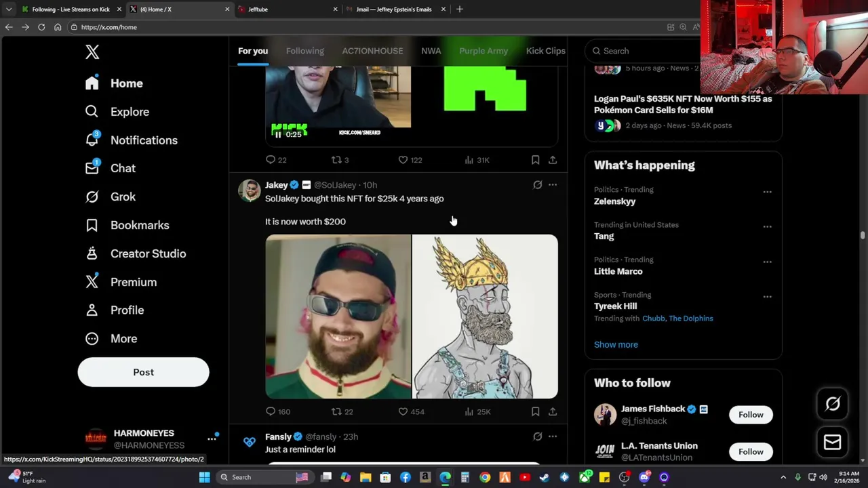Open Grok in sidebar
Image resolution: width=868 pixels, height=488 pixels.
pyautogui.click(x=110, y=197)
